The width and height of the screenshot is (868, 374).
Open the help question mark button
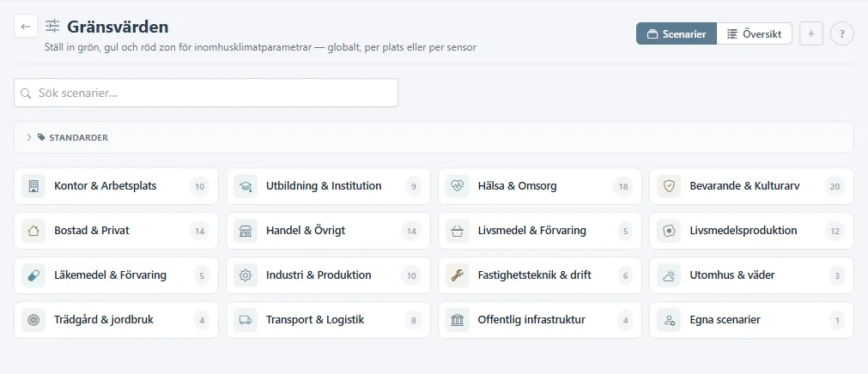pyautogui.click(x=842, y=33)
